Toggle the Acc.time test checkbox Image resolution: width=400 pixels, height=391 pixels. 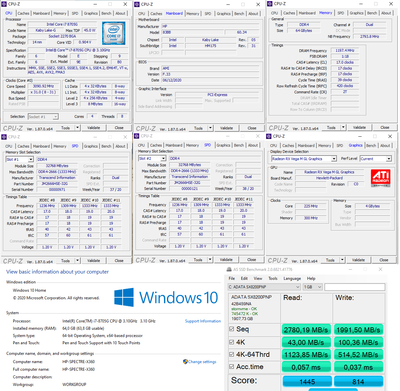[232, 367]
